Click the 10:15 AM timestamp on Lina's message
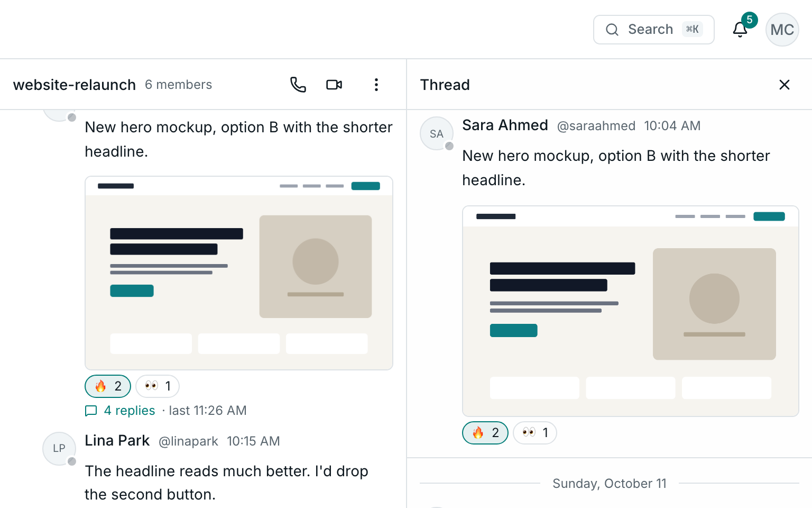 coord(254,441)
